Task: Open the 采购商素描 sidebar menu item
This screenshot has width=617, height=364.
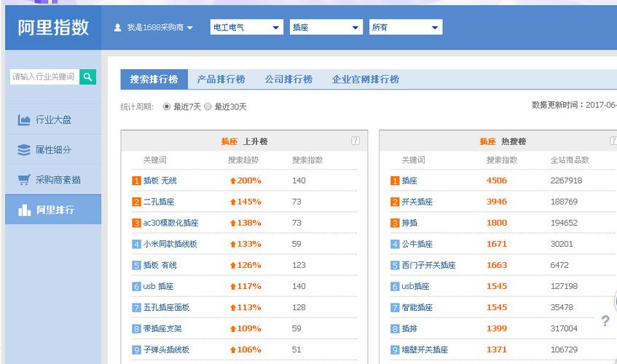Action: 53,180
